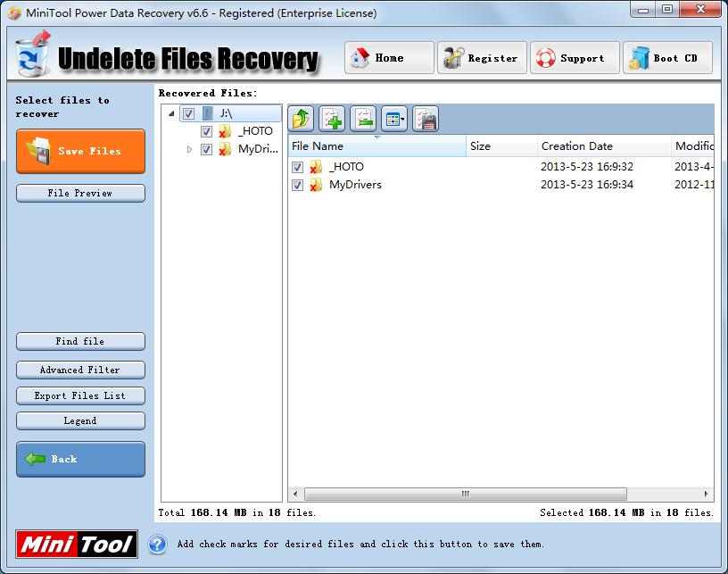Viewport: 728px width, 574px height.
Task: Click the Find file button
Action: 81,341
